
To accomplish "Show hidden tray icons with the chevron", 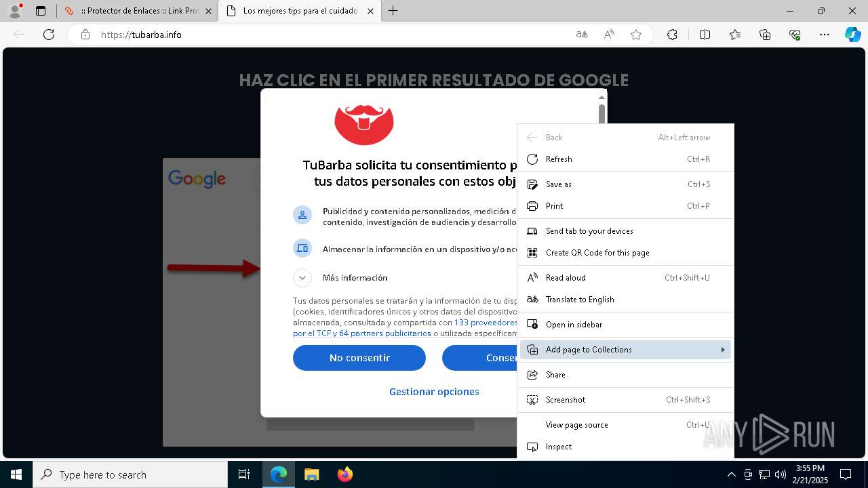I will point(731,474).
